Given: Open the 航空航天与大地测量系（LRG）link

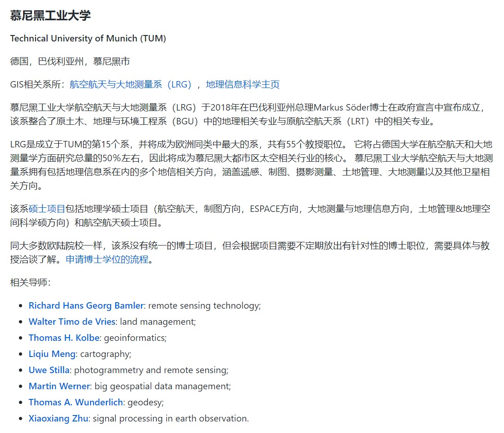Looking at the screenshot, I should click(130, 84).
